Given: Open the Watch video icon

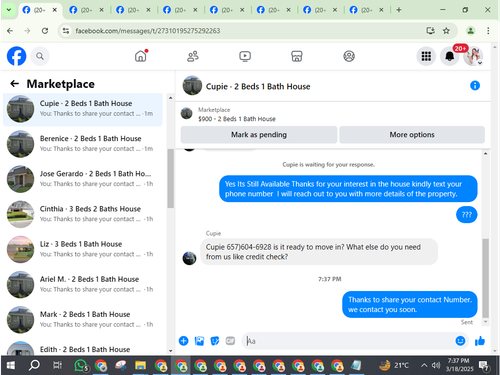Looking at the screenshot, I should click(x=245, y=56).
